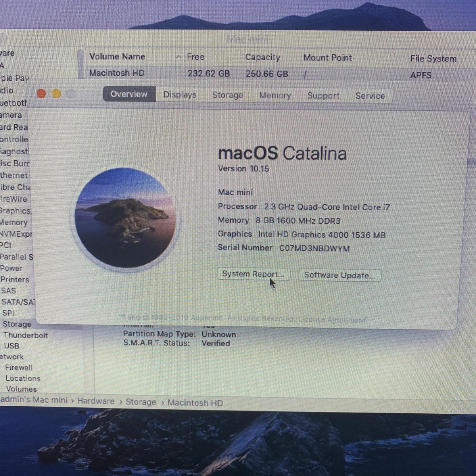Select Volumes under Network
The image size is (476, 476).
21,389
